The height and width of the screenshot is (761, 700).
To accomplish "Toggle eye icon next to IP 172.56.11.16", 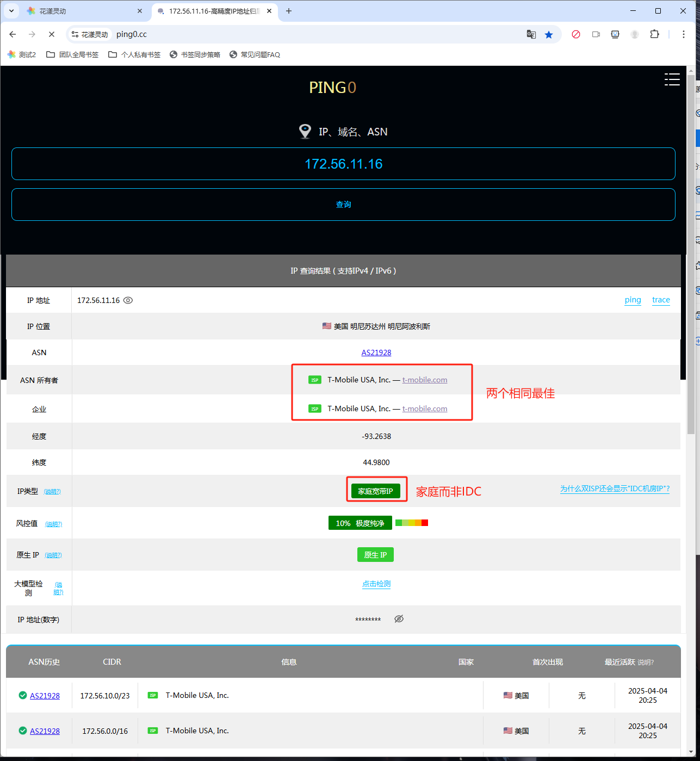I will tap(128, 300).
